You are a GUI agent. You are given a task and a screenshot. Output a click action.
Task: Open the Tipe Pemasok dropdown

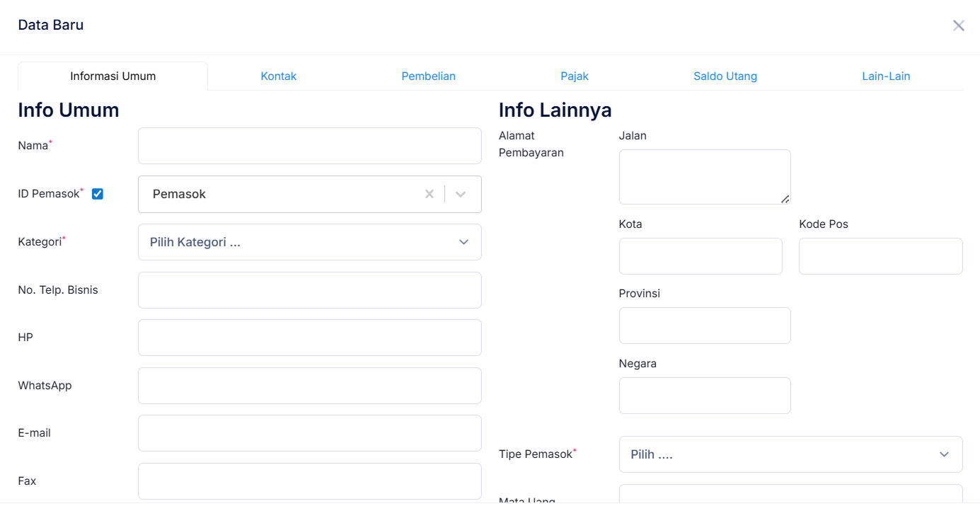coord(790,454)
